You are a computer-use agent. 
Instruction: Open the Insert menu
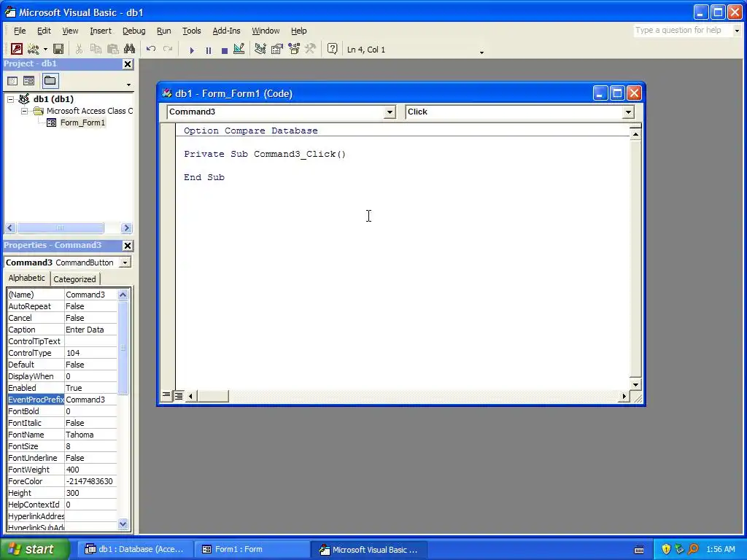coord(101,31)
